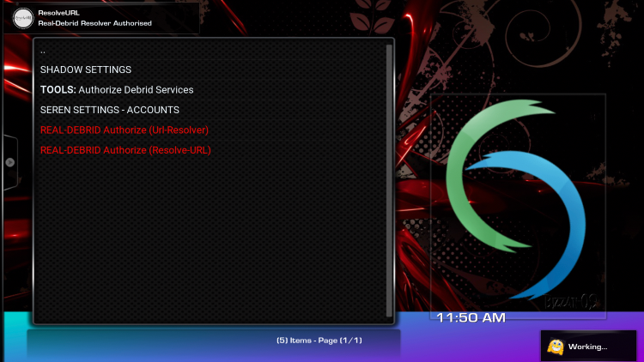Screen dimensions: 644x362
Task: Click the '(5) Items - Page (1/1)' label
Action: [x=319, y=341]
